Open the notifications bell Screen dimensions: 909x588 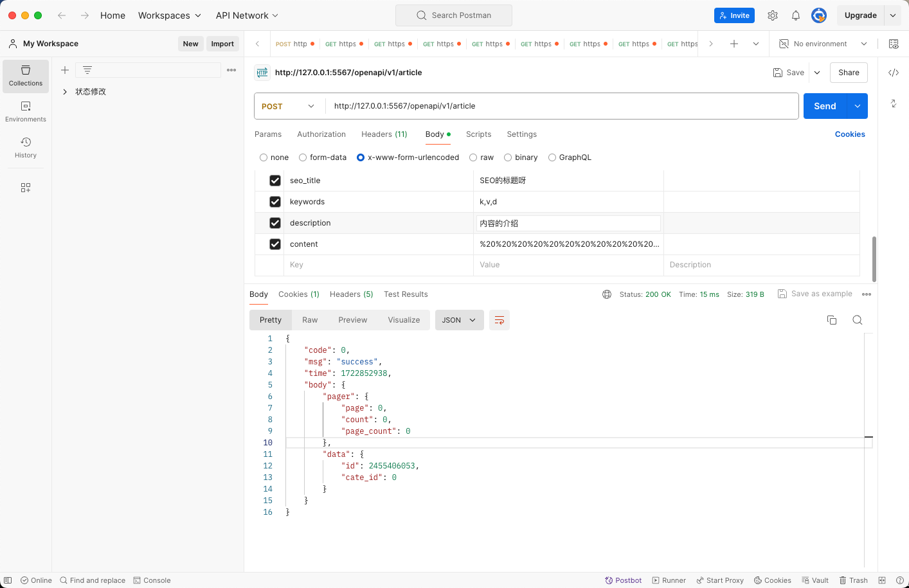coord(796,15)
